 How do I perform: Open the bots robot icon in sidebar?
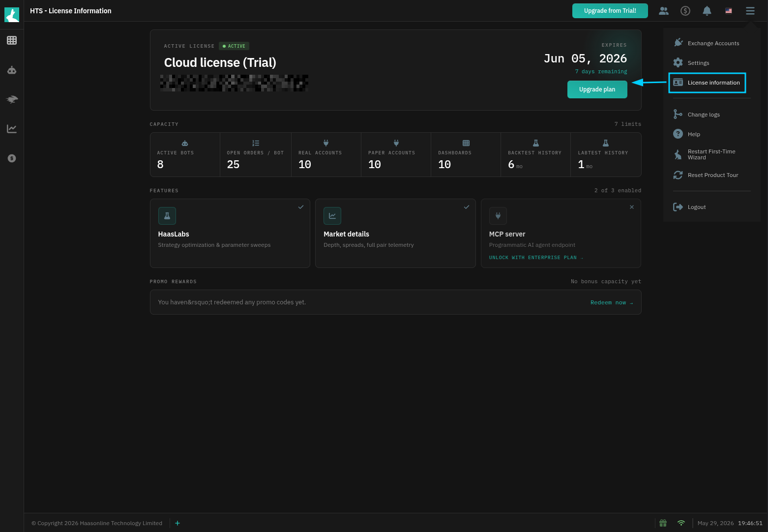pos(12,70)
